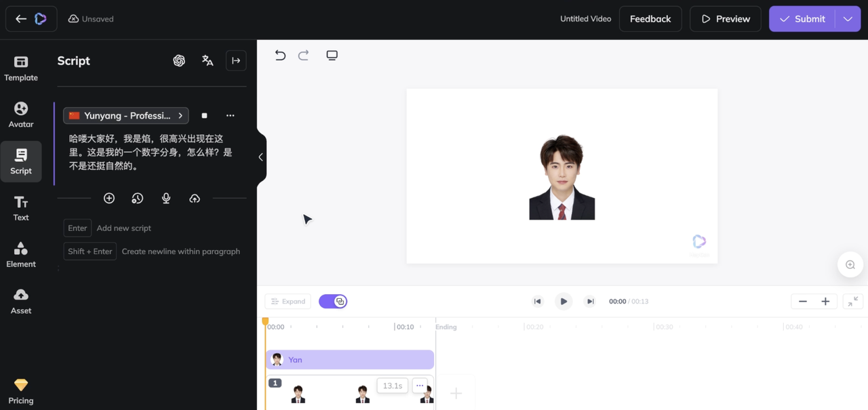868x410 pixels.
Task: Click the Feedback button
Action: pyautogui.click(x=650, y=19)
